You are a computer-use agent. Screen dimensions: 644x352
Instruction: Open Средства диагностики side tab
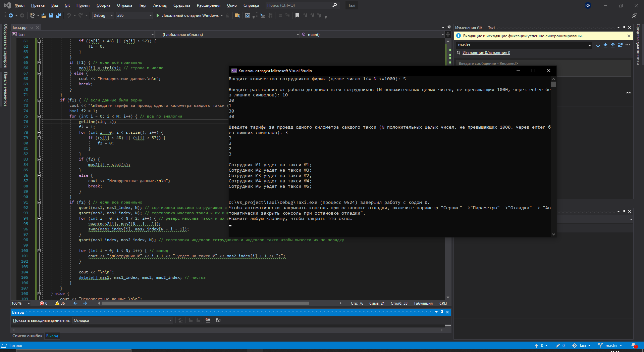click(638, 44)
